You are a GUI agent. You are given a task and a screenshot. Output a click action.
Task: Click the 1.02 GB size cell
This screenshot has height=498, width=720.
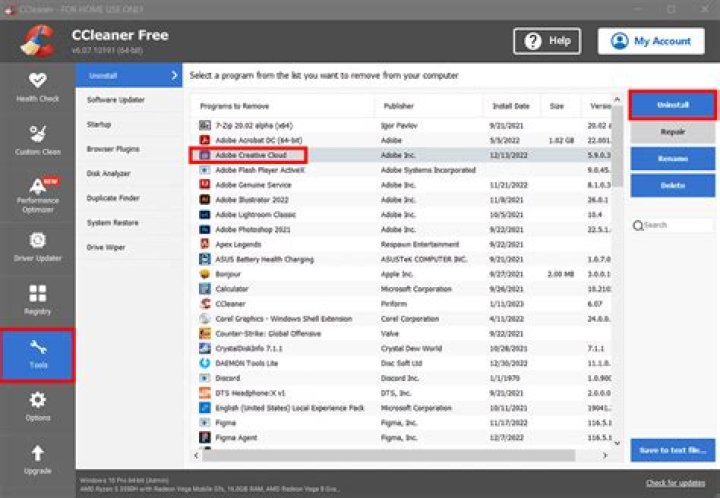click(x=561, y=140)
